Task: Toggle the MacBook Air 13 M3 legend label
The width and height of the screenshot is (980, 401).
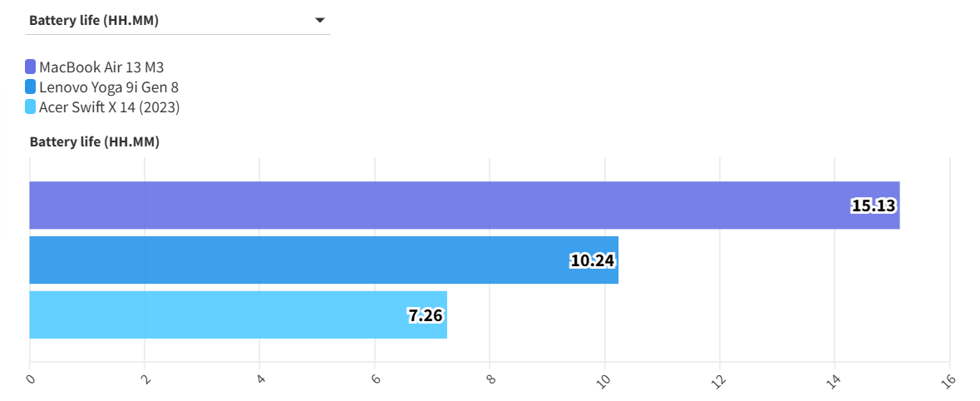Action: tap(101, 67)
